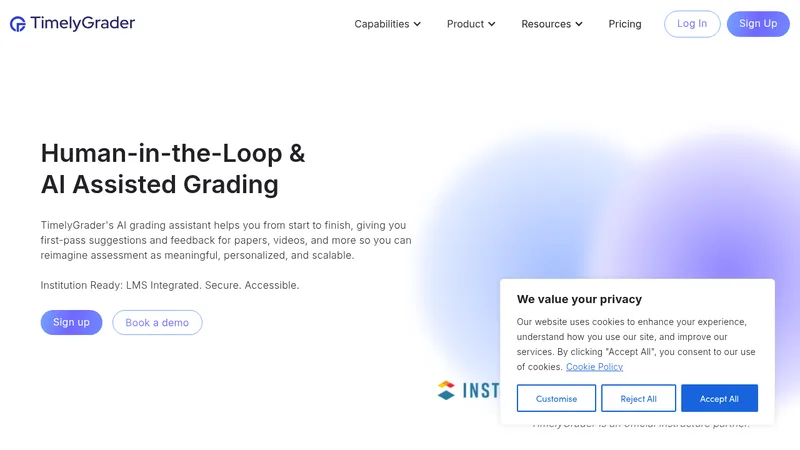Go to the Pricing page
The height and width of the screenshot is (450, 800).
(624, 24)
